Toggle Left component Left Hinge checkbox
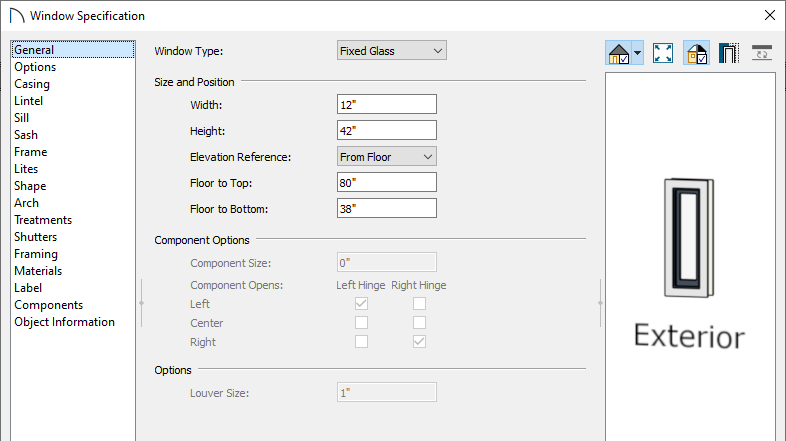 [361, 304]
